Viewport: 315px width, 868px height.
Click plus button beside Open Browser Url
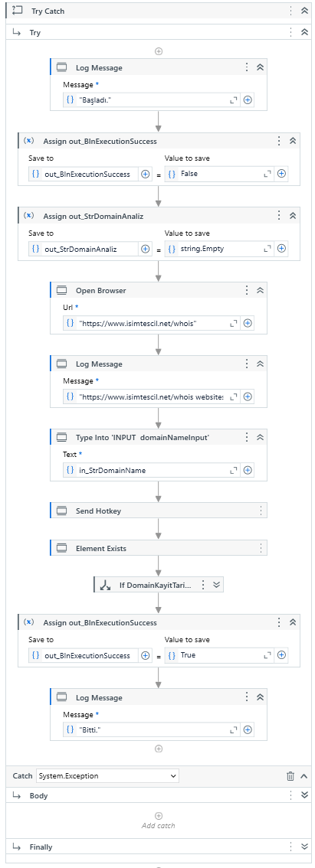point(248,323)
